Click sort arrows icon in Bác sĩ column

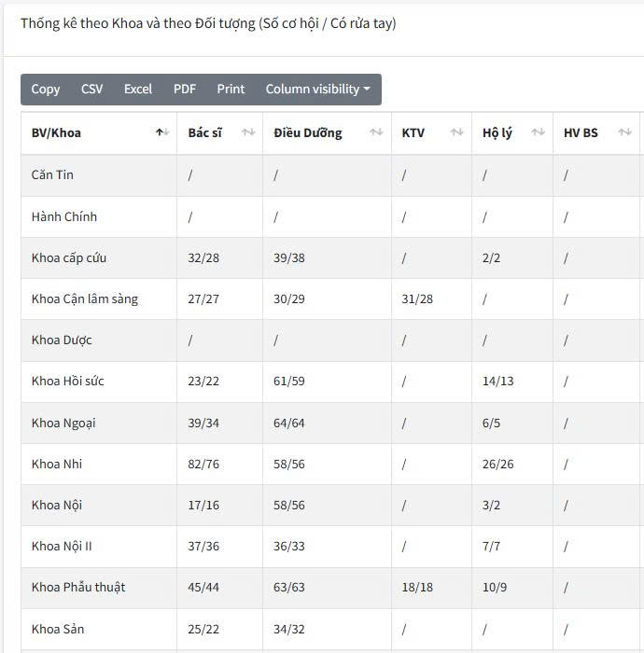click(x=248, y=132)
